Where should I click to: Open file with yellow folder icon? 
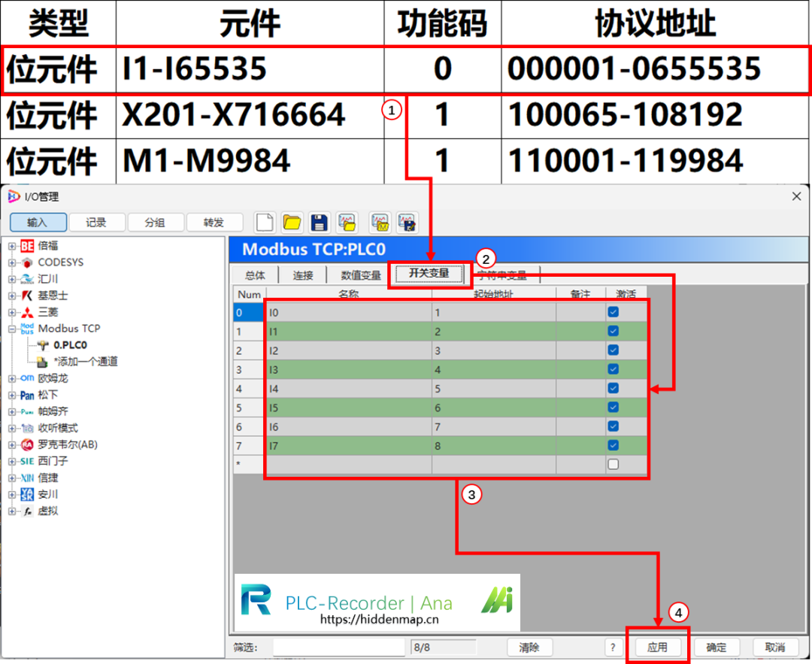point(292,223)
